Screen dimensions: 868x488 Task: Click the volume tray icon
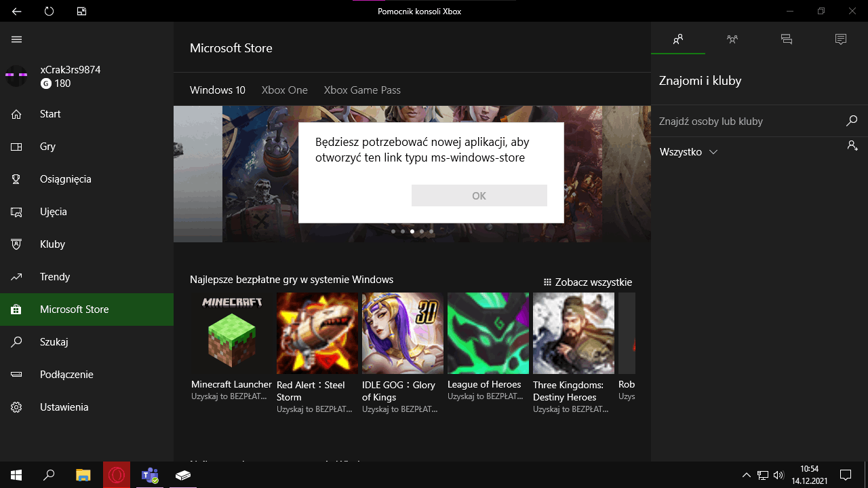(x=778, y=475)
